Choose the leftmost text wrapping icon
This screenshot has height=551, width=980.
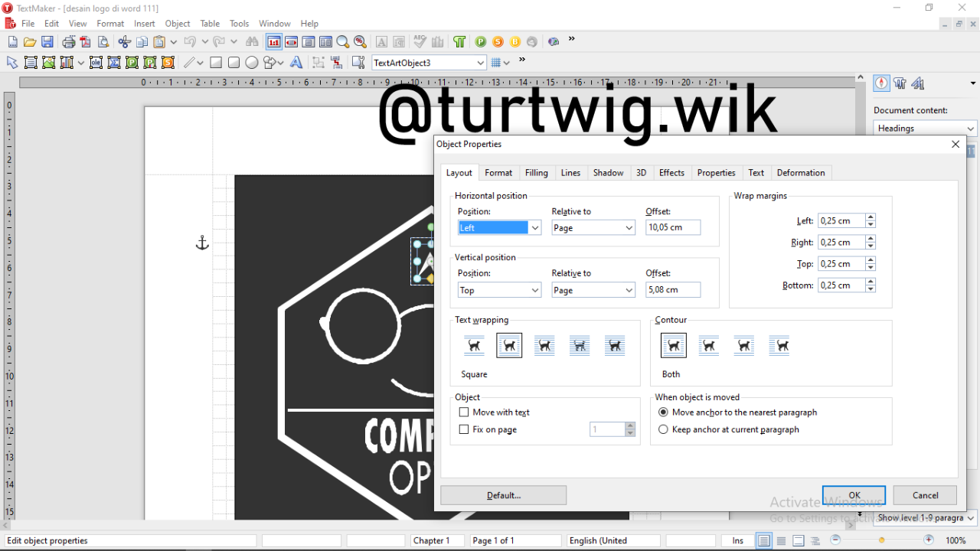[x=475, y=346]
